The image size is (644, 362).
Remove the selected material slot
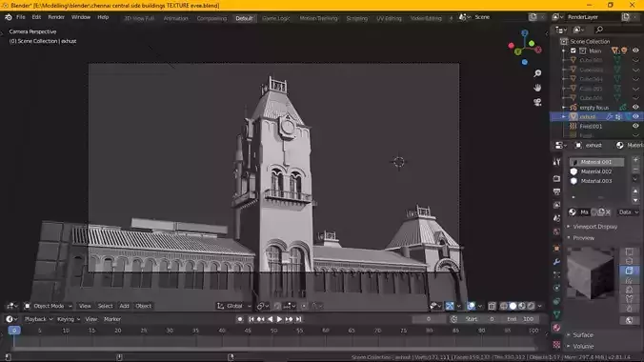coord(635,170)
